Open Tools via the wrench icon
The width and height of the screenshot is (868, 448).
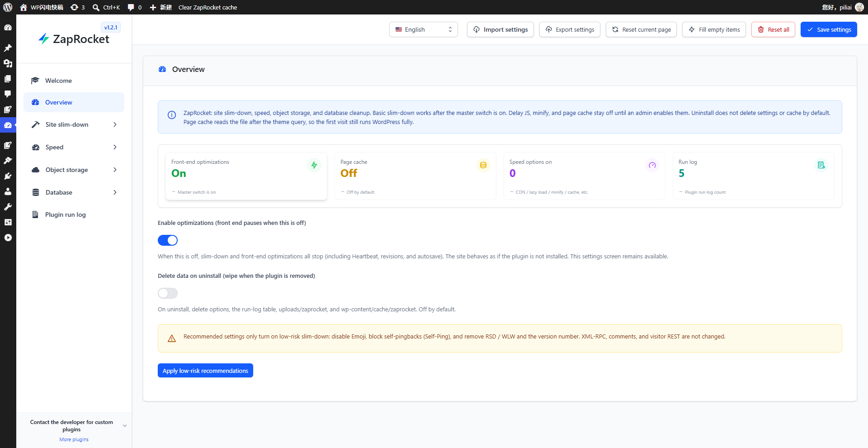[x=8, y=207]
